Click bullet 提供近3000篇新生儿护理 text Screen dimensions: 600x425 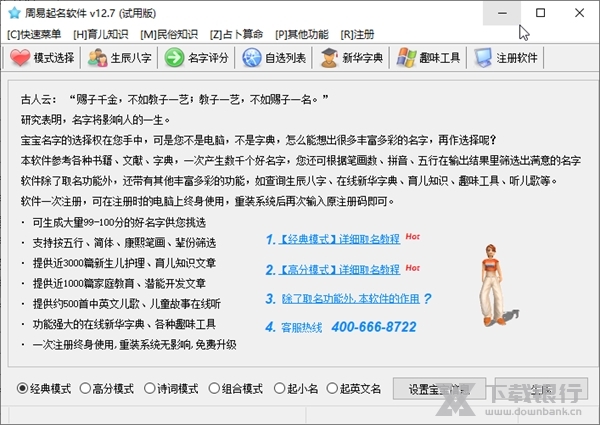click(x=124, y=263)
